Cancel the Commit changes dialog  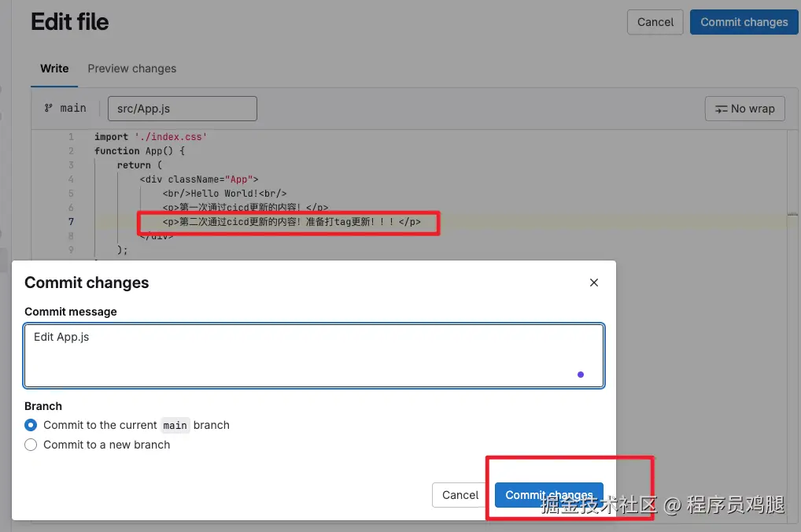click(460, 495)
